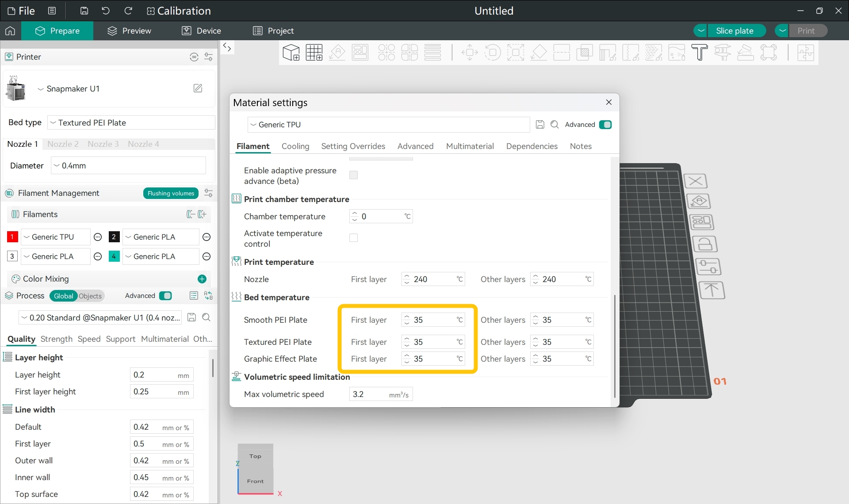The image size is (849, 504).
Task: Save the Generic TPU material preset
Action: 540,125
